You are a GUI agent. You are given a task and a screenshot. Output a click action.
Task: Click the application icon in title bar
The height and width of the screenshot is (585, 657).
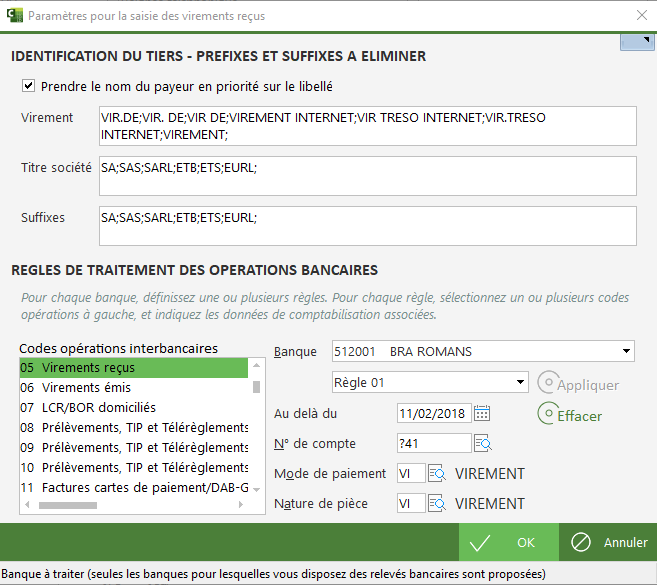click(13, 15)
